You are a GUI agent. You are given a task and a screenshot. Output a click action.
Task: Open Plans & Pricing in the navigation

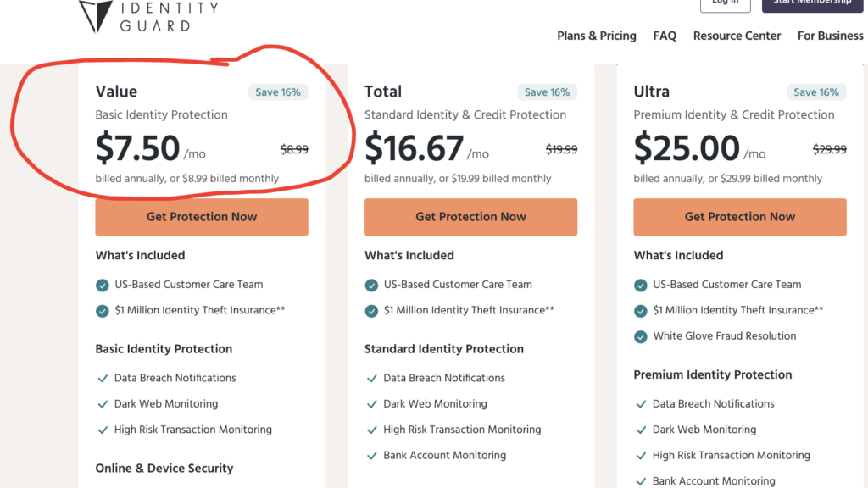tap(597, 36)
